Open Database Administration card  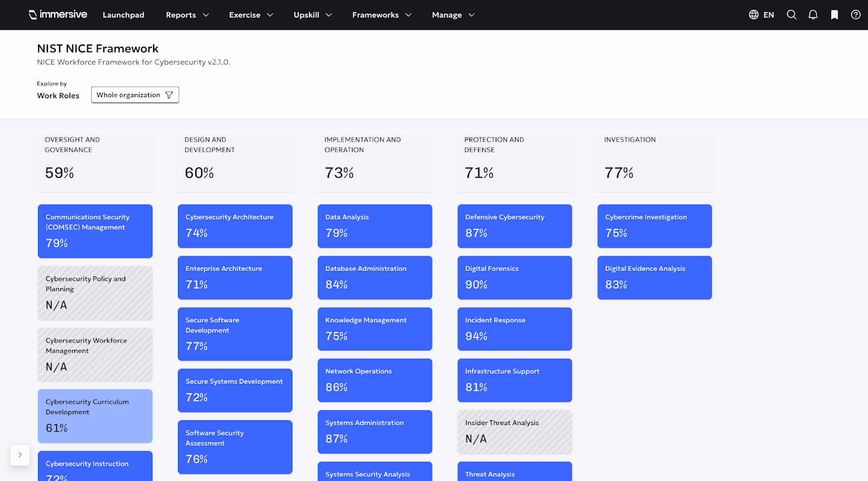(375, 278)
